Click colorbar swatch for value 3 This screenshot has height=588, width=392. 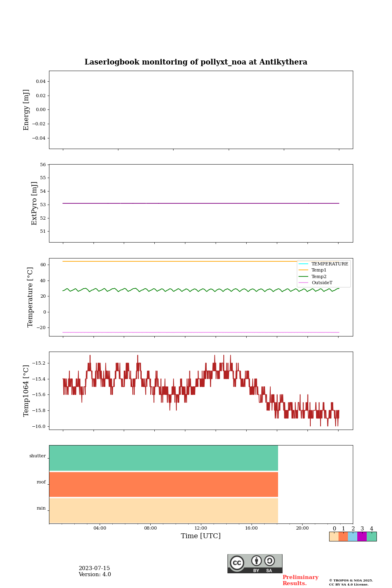[362, 537]
